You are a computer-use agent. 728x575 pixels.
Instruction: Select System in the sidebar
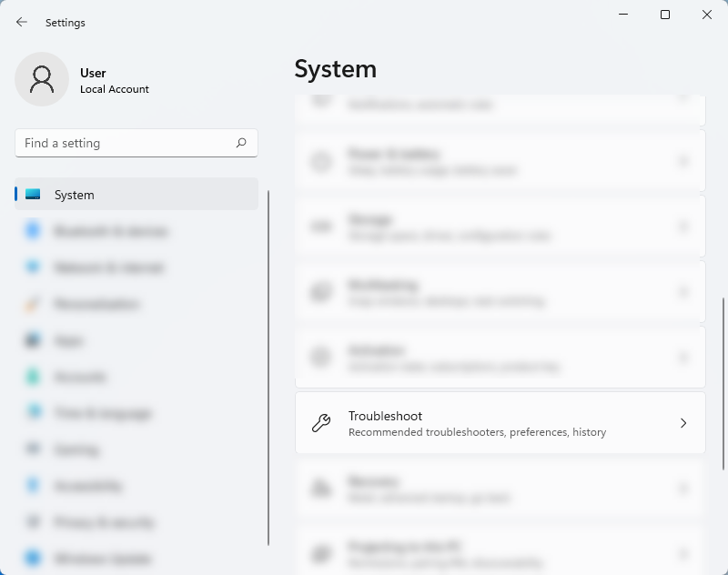coord(75,195)
